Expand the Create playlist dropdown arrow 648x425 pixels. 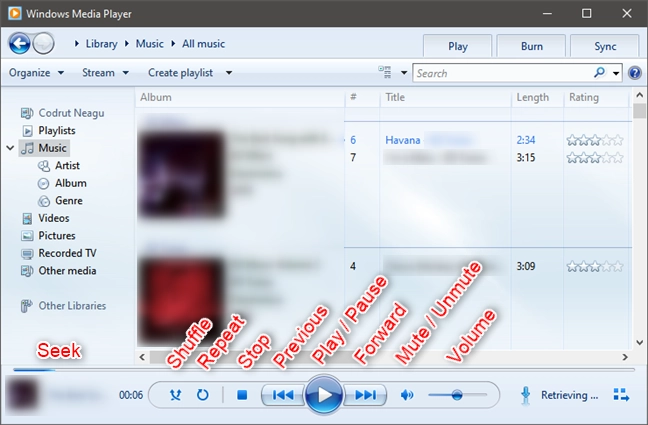point(229,73)
